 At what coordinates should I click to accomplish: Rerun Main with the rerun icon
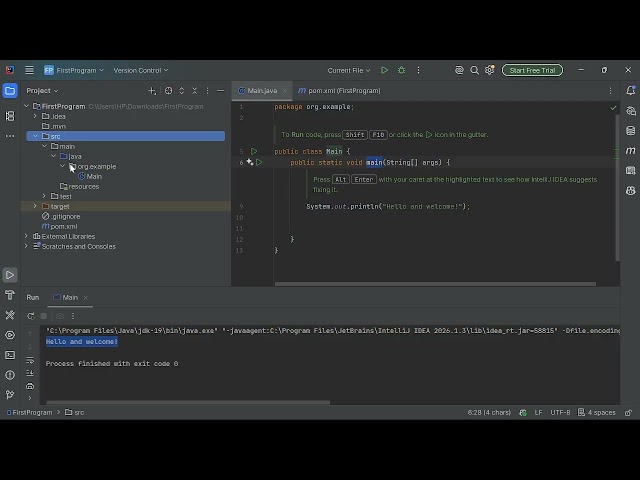[x=31, y=316]
